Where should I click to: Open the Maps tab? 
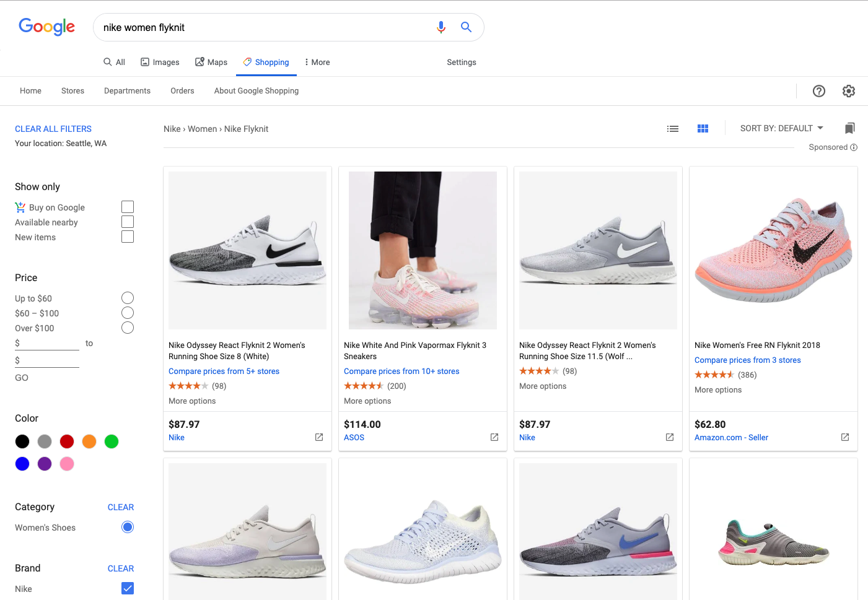211,62
